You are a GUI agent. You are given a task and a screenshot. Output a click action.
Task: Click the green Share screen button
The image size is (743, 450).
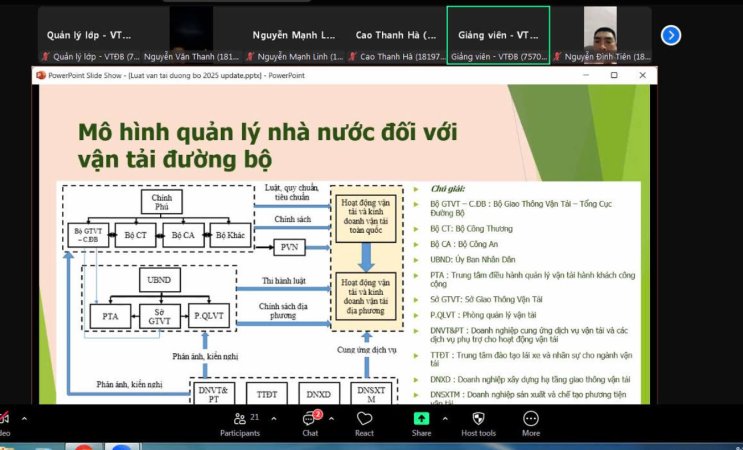click(421, 424)
